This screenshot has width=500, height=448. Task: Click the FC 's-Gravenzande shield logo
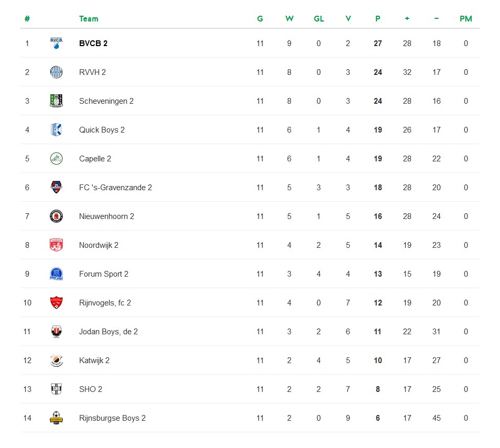pyautogui.click(x=57, y=187)
